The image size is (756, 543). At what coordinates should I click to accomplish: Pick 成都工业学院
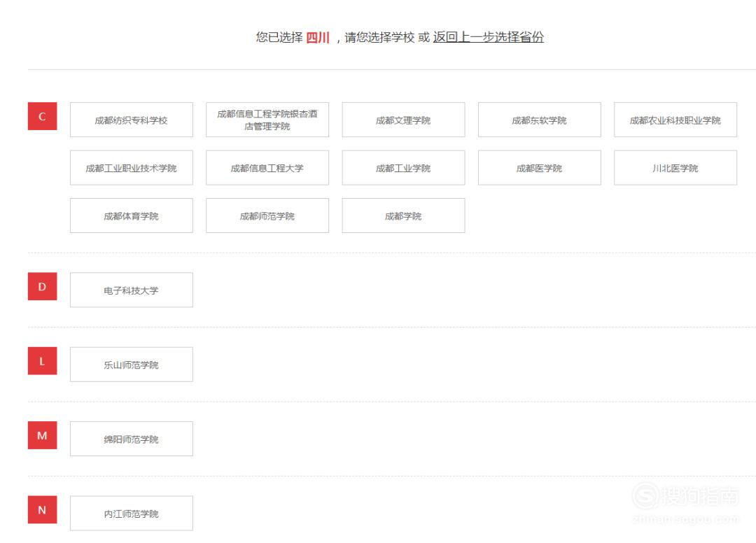tap(403, 168)
